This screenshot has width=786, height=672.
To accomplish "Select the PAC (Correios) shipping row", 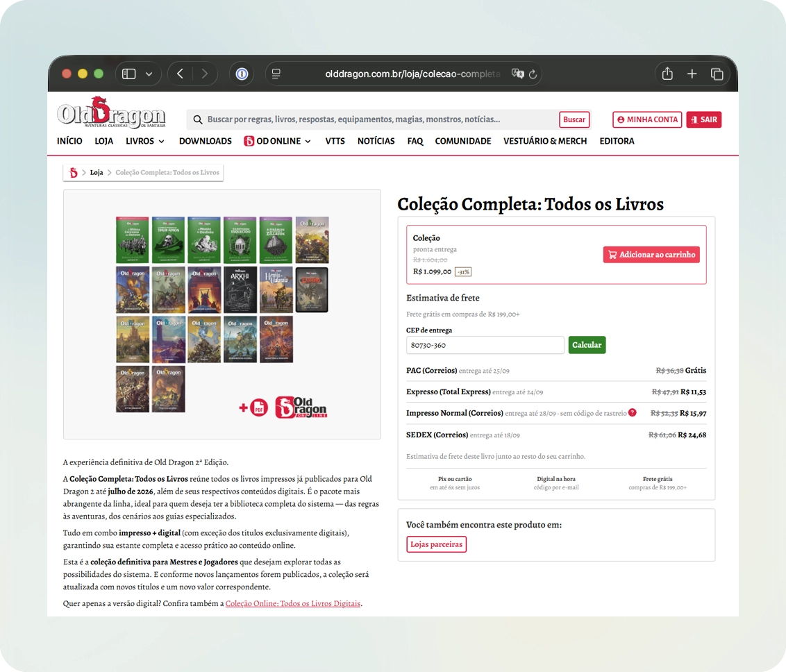I will (556, 371).
